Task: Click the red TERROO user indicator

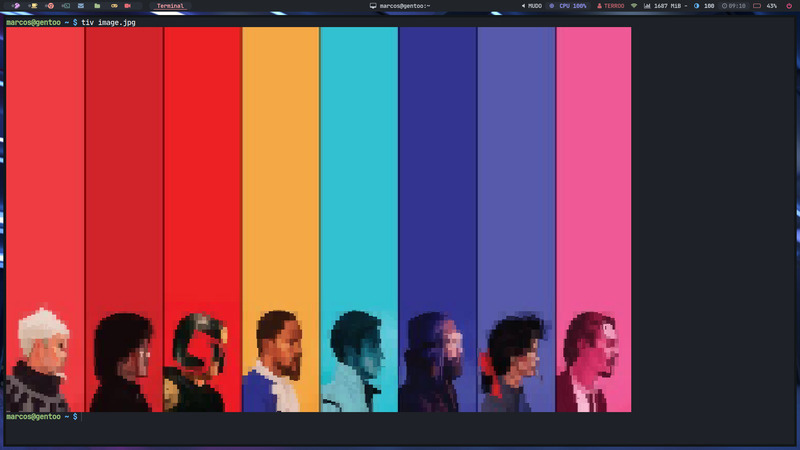Action: click(611, 6)
